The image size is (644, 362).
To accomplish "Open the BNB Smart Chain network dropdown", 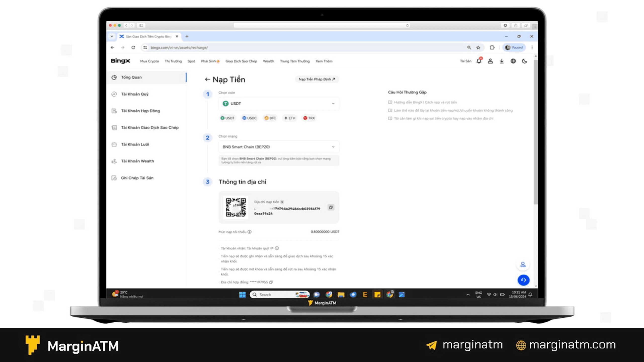I will (279, 147).
